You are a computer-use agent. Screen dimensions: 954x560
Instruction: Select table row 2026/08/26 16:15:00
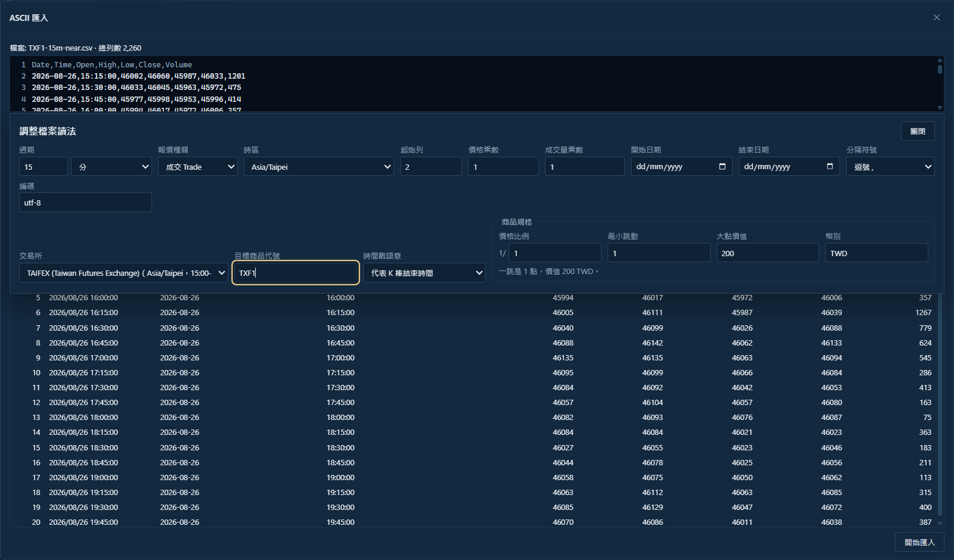point(475,312)
